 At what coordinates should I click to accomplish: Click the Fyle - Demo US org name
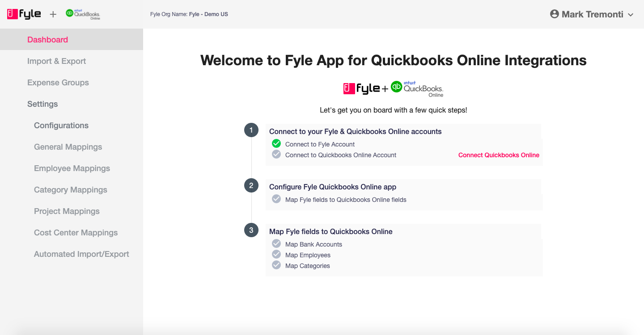208,14
